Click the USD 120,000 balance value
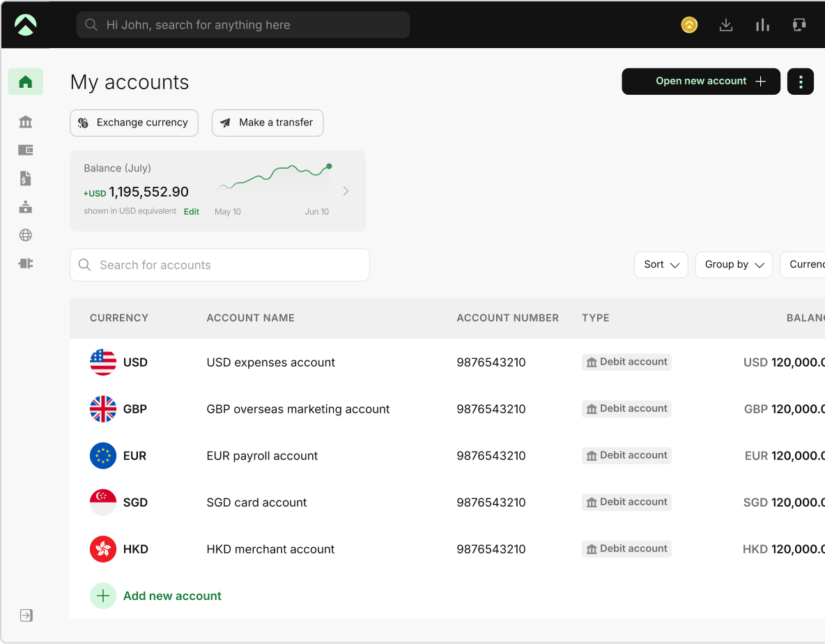 tap(784, 362)
